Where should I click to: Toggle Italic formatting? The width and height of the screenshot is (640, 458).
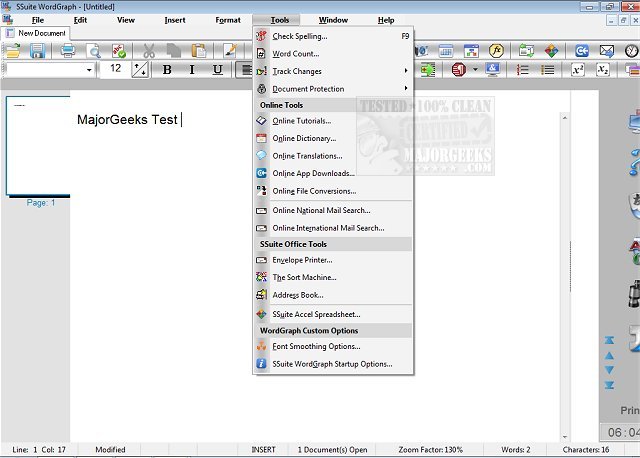click(192, 70)
